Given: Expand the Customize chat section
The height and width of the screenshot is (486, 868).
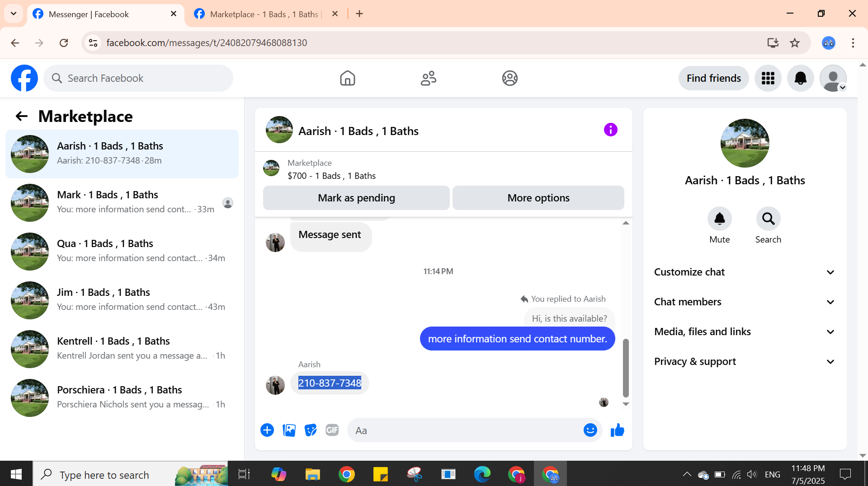Looking at the screenshot, I should (x=745, y=272).
